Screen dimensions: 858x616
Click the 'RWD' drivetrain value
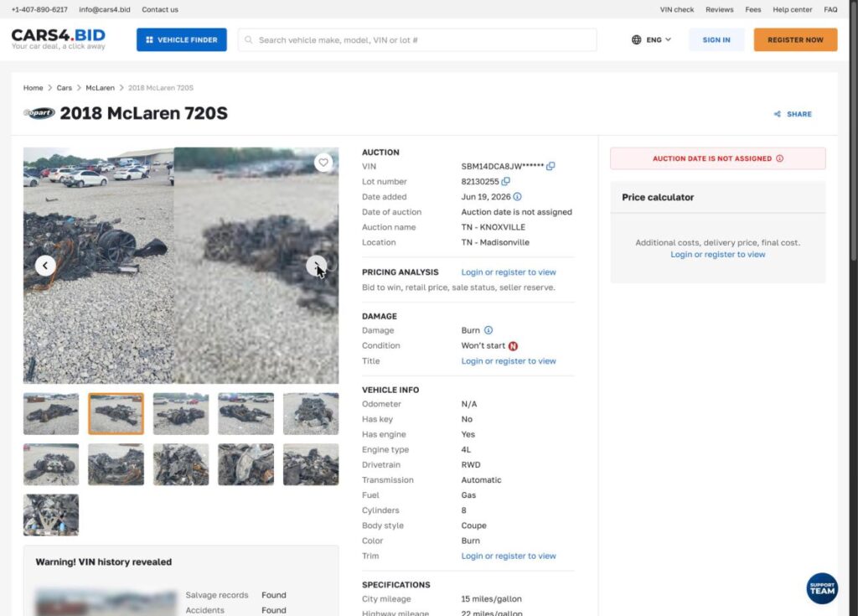point(471,465)
